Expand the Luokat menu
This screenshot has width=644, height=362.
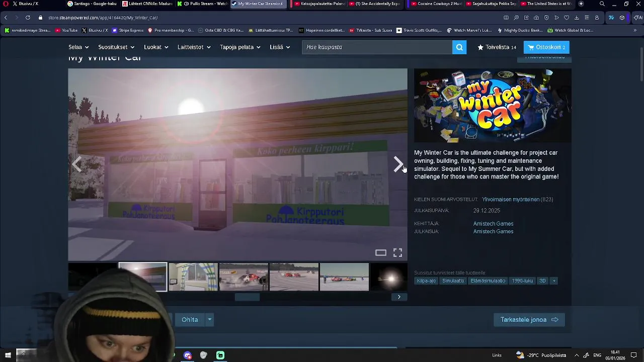tap(156, 47)
